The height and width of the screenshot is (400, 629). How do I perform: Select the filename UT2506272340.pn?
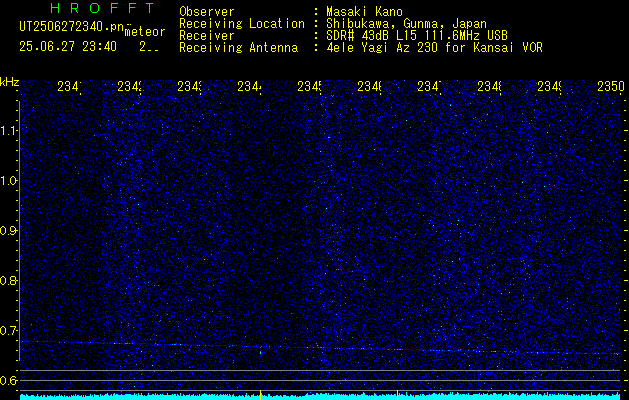(x=71, y=27)
